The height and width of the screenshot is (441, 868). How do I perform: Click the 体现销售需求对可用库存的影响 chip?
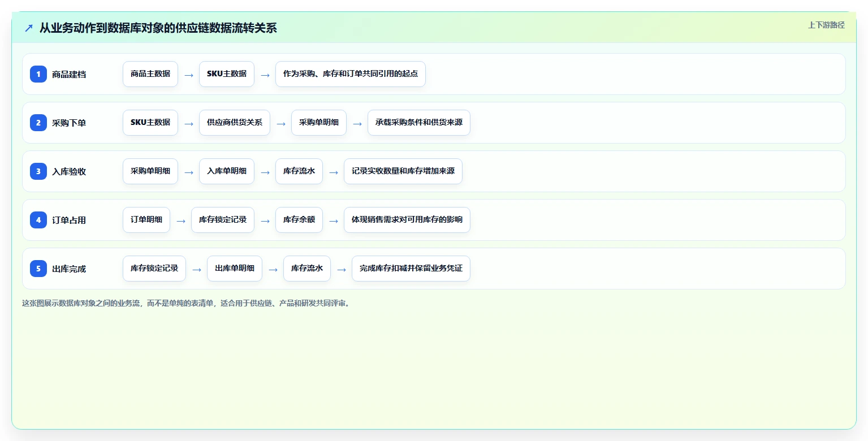click(407, 220)
